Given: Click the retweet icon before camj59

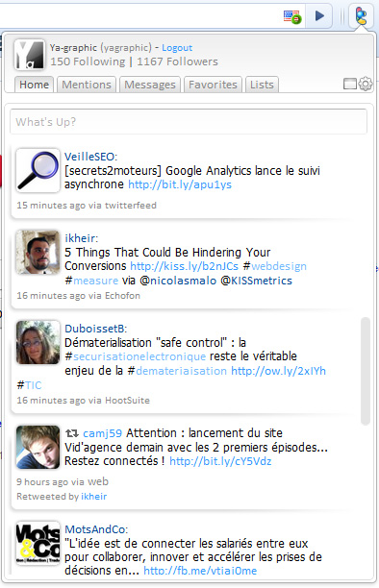Looking at the screenshot, I should (x=72, y=433).
